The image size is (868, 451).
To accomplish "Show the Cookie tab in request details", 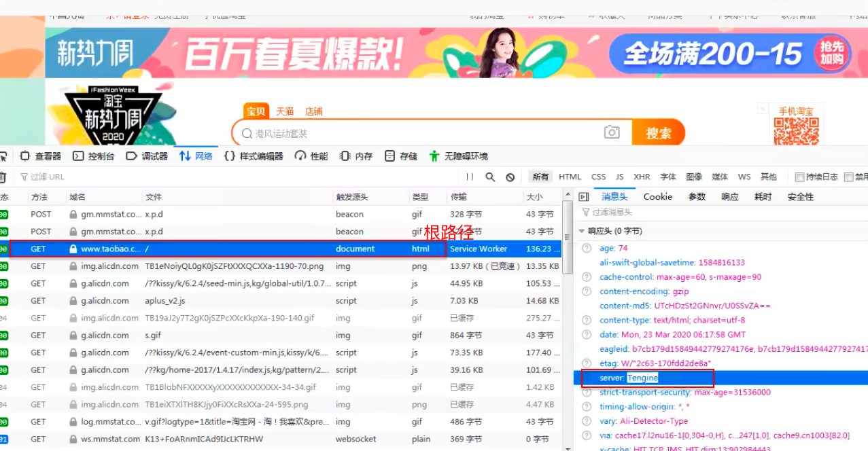I will (658, 197).
